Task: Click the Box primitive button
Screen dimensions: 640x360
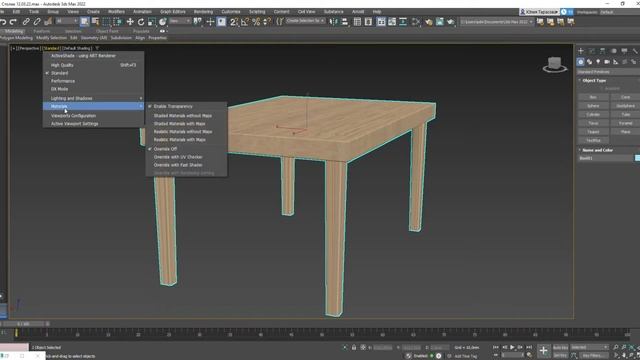Action: coord(593,97)
